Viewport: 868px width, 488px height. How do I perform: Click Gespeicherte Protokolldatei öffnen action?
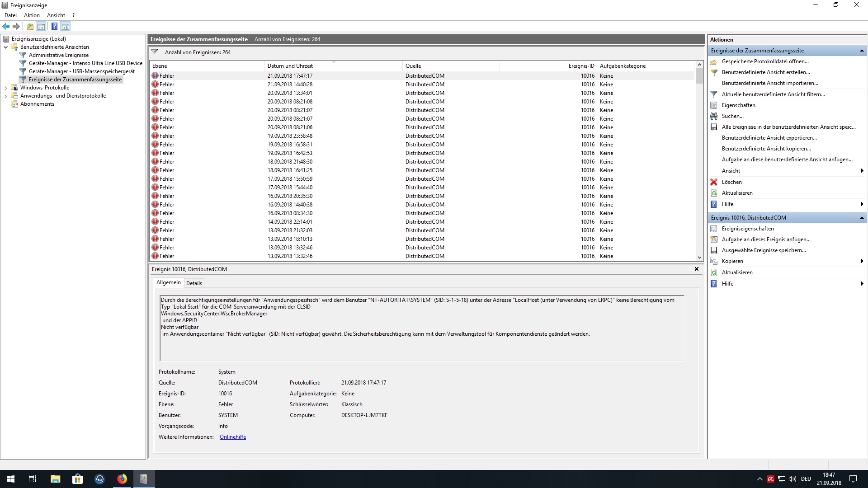coord(765,61)
